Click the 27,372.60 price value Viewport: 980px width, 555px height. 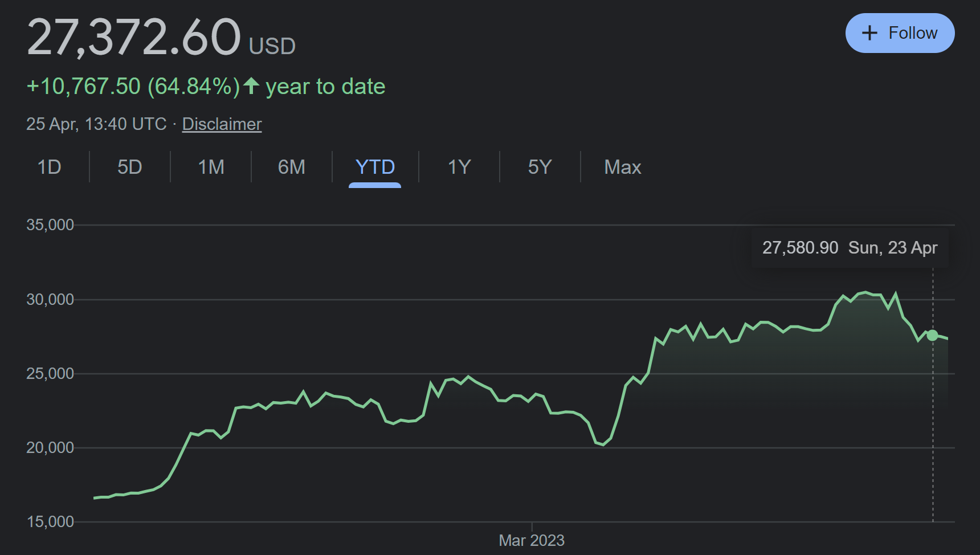tap(134, 37)
